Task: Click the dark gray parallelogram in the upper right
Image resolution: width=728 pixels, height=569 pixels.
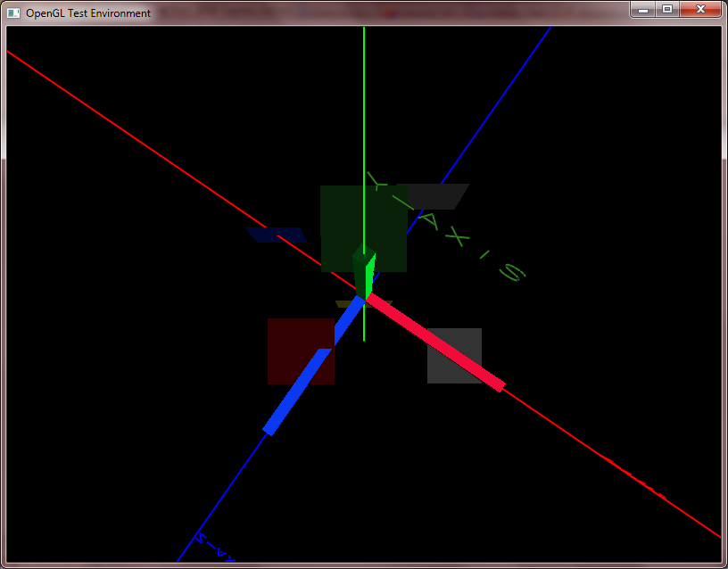Action: (437, 196)
